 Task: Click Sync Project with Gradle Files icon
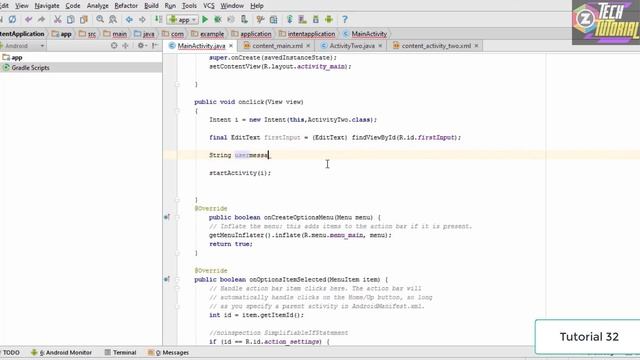[x=289, y=19]
